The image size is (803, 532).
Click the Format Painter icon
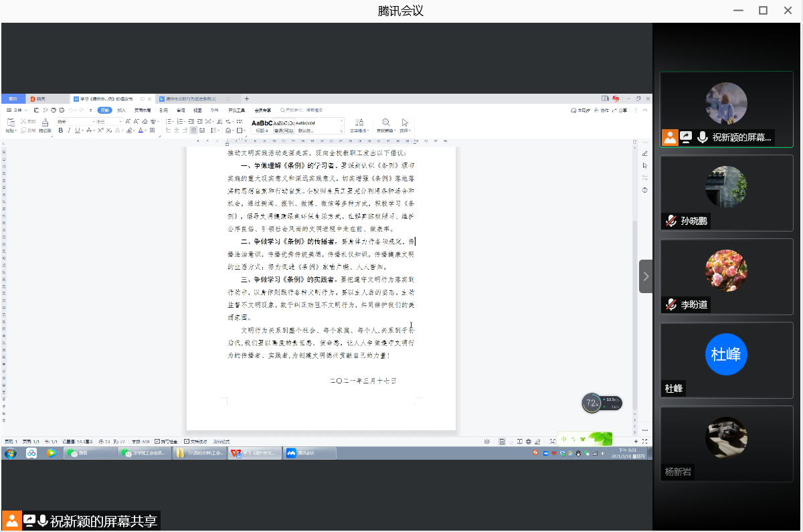(45, 125)
